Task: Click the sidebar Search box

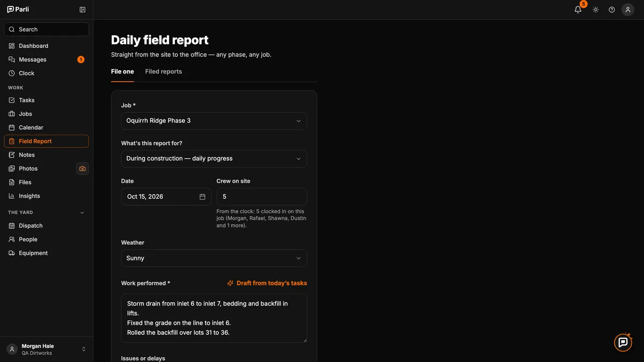Action: point(46,29)
